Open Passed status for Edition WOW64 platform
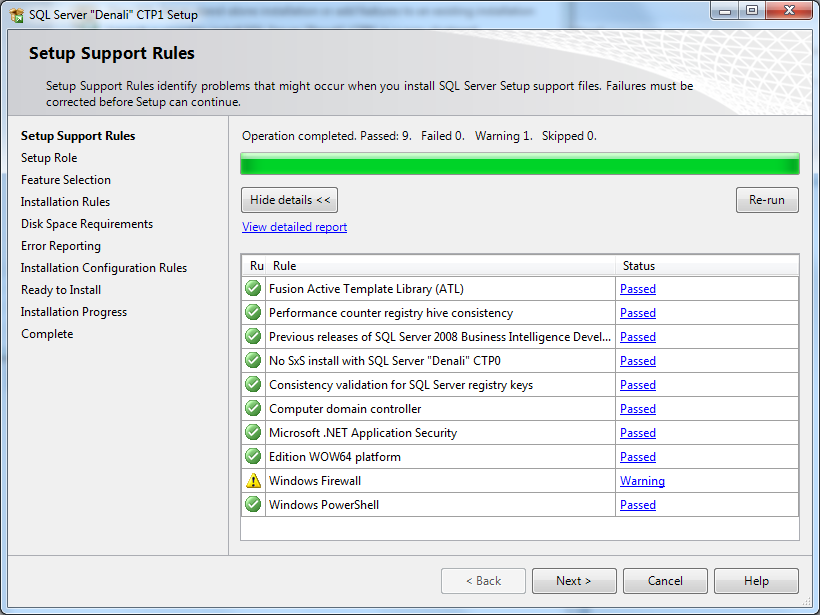This screenshot has height=615, width=820. [x=637, y=457]
